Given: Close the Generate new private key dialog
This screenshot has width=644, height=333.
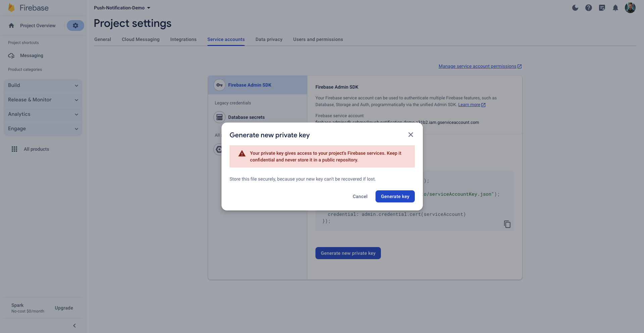Looking at the screenshot, I should tap(411, 135).
